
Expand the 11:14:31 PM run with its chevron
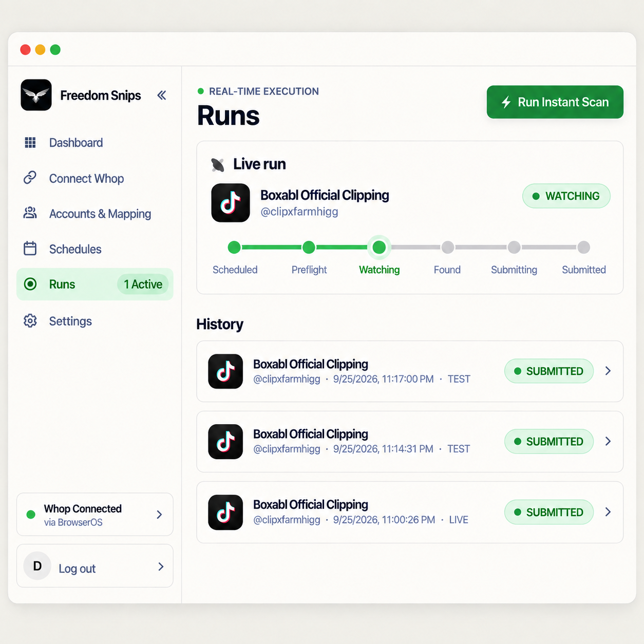608,441
